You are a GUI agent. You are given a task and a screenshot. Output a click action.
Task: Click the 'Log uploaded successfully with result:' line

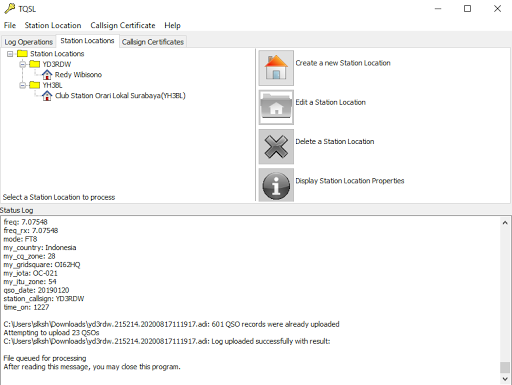(x=167, y=341)
